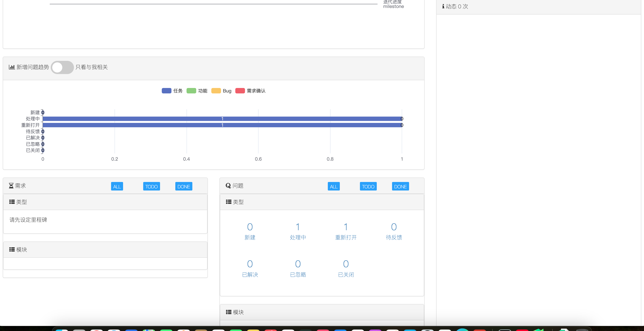The height and width of the screenshot is (331, 644).
Task: Click the hourglass icon next to 需求
Action: (11, 186)
